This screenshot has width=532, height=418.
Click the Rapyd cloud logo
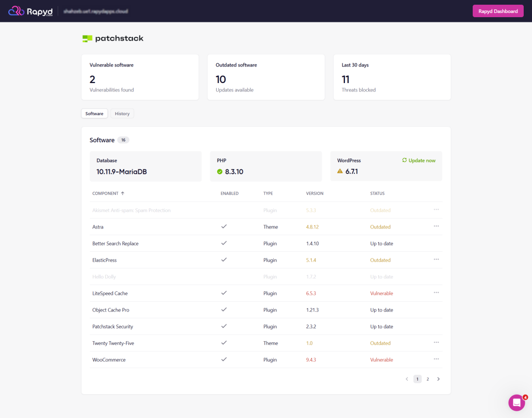pos(30,11)
